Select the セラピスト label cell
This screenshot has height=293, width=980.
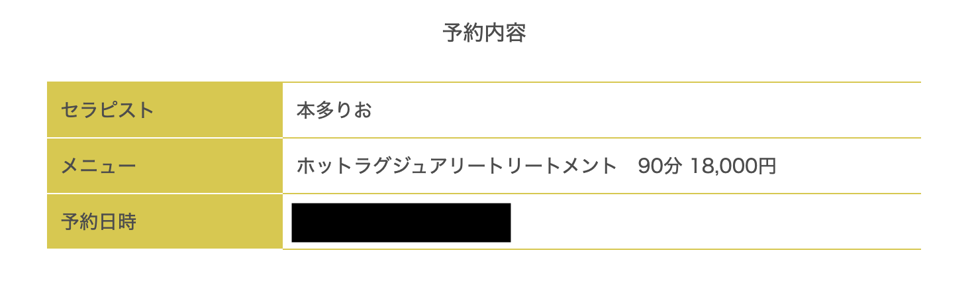[x=165, y=110]
